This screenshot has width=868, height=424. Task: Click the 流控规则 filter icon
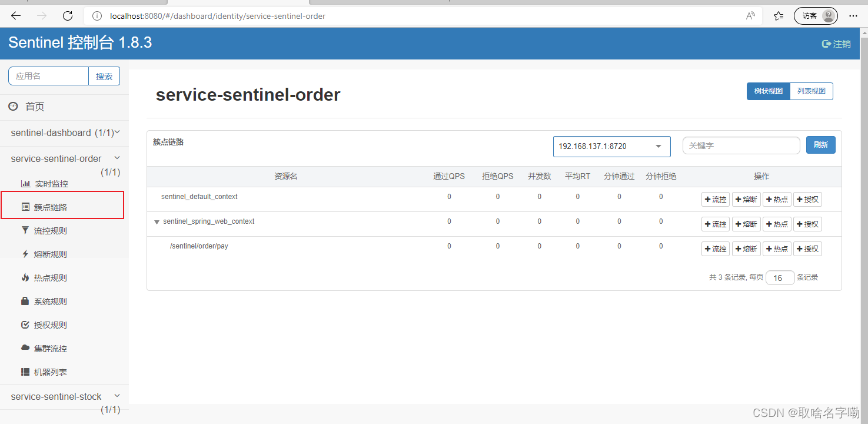[x=25, y=230]
